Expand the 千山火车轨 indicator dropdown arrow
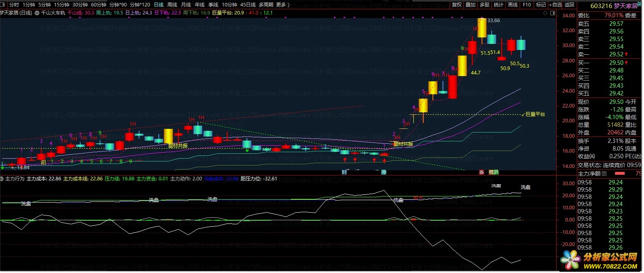The image size is (644, 273). pos(37,13)
